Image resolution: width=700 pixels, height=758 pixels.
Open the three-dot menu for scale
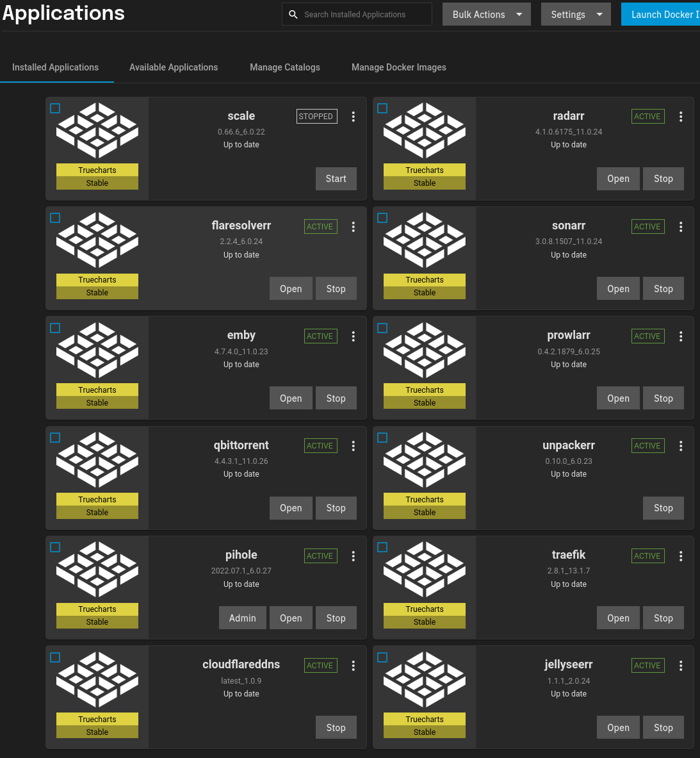(x=353, y=117)
